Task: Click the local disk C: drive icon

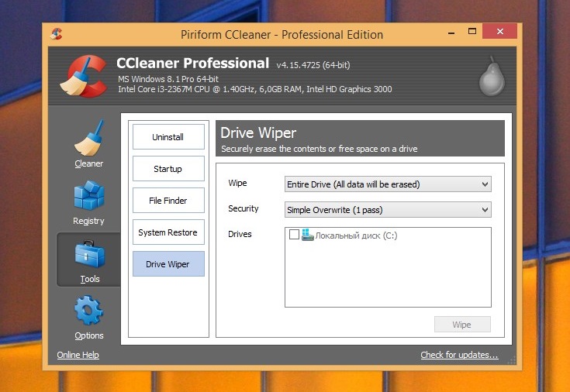Action: [x=308, y=236]
